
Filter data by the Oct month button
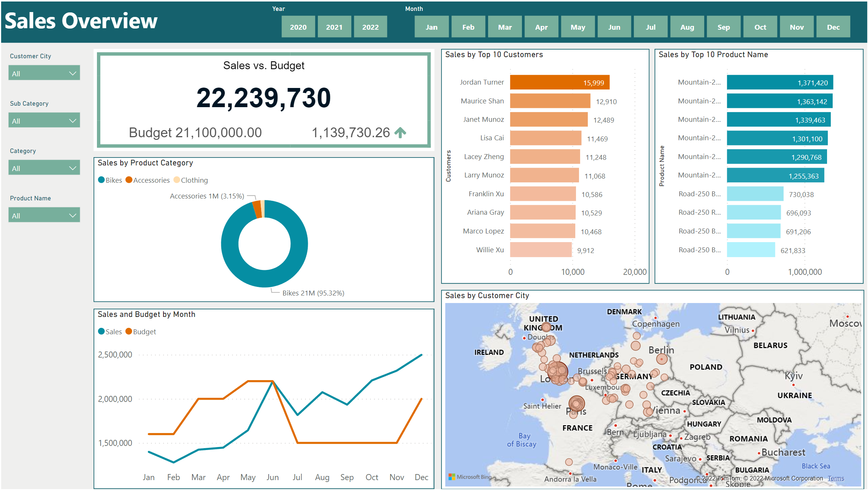760,26
